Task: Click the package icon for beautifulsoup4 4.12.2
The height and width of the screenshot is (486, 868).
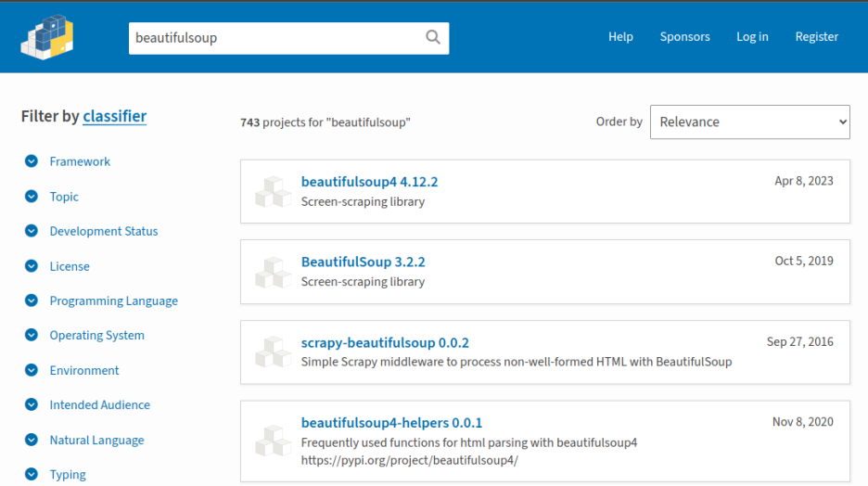Action: click(x=273, y=191)
